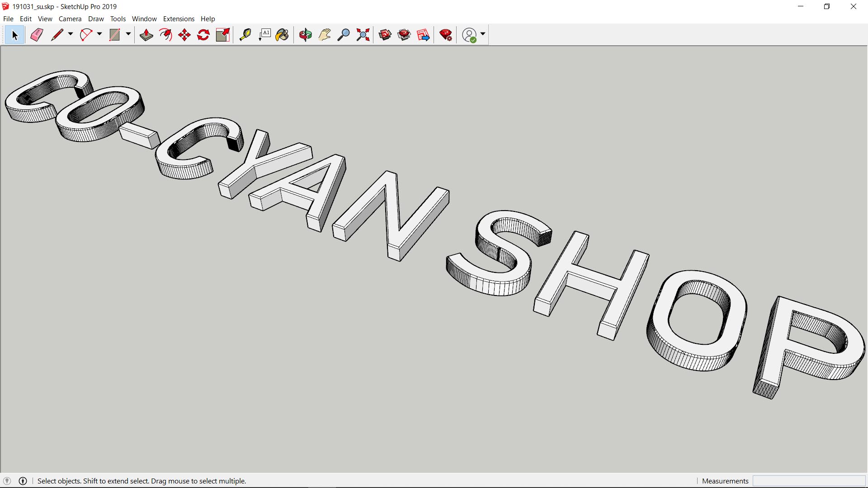Open the Help menu
The height and width of the screenshot is (488, 868).
click(208, 19)
